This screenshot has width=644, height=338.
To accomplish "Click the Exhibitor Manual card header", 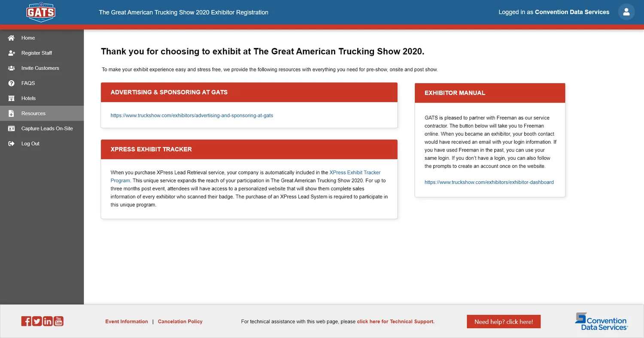I will (490, 93).
